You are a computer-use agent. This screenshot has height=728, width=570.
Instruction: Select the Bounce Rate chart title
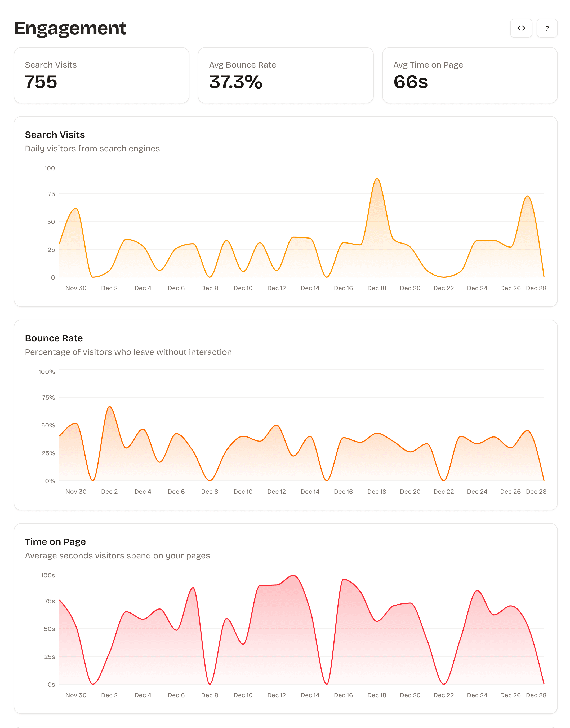(x=54, y=338)
